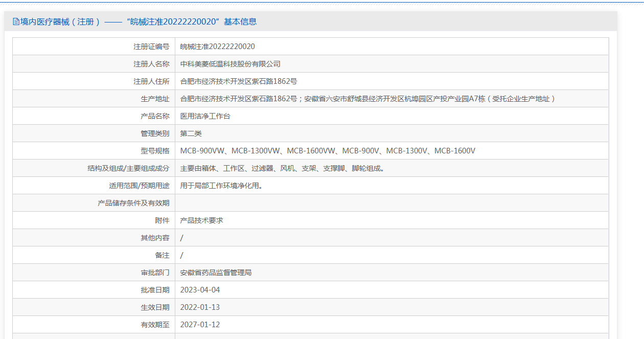Select text 主要由箱体、工作区、过滤器 composition

click(282, 168)
